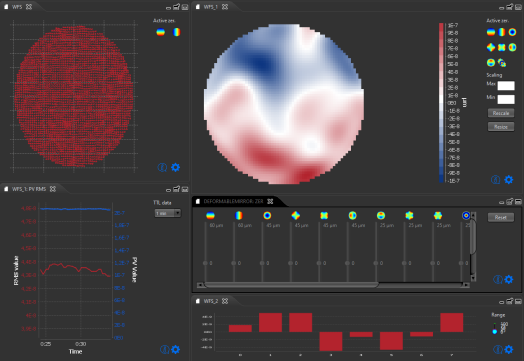Open the TTL data time dropdown
524x361 pixels.
click(x=168, y=213)
